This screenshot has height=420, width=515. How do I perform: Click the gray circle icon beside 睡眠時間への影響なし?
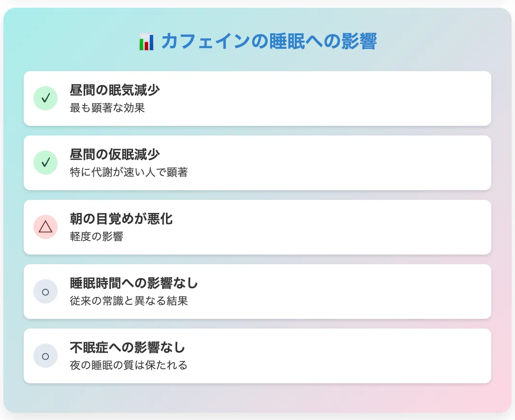coord(45,291)
